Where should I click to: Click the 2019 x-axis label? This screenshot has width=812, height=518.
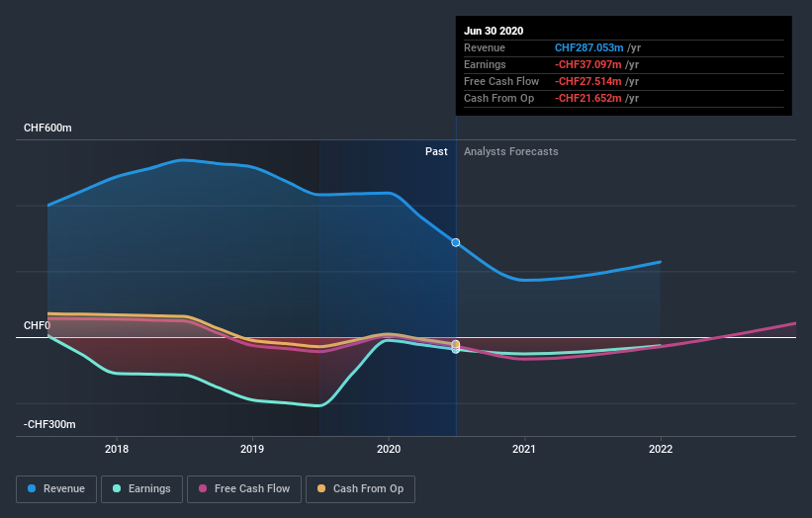(252, 449)
